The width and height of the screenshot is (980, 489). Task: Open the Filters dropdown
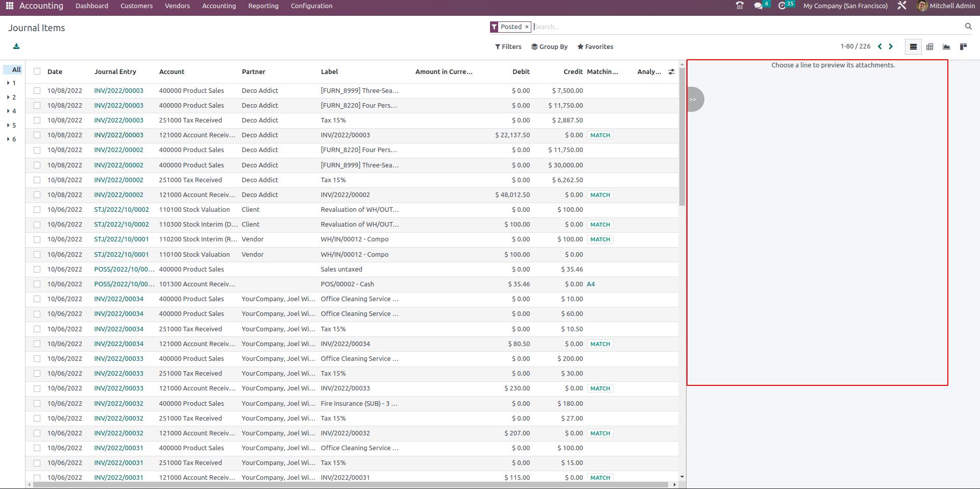(x=508, y=46)
